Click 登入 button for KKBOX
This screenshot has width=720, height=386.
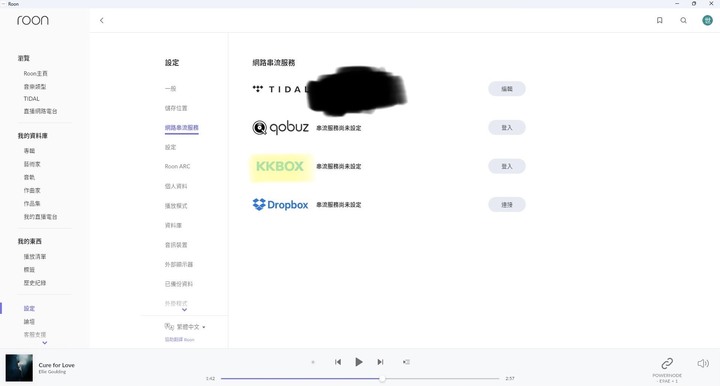click(x=506, y=166)
